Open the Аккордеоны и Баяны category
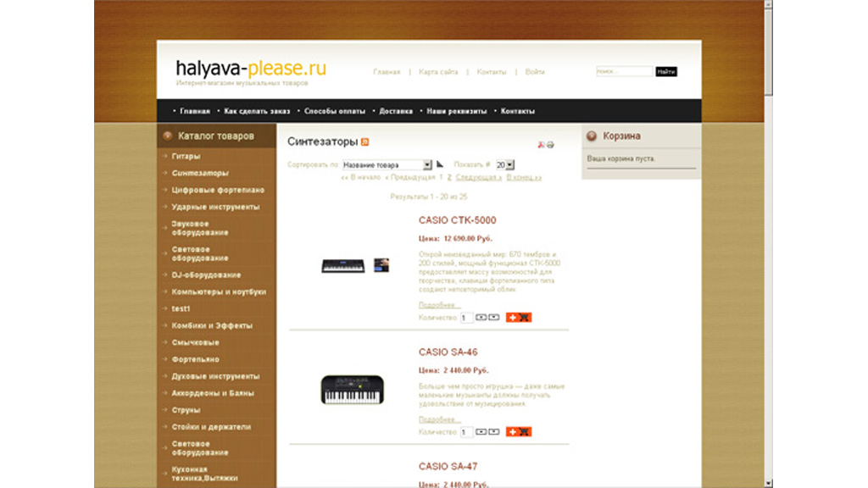This screenshot has height=488, width=868. (x=213, y=393)
